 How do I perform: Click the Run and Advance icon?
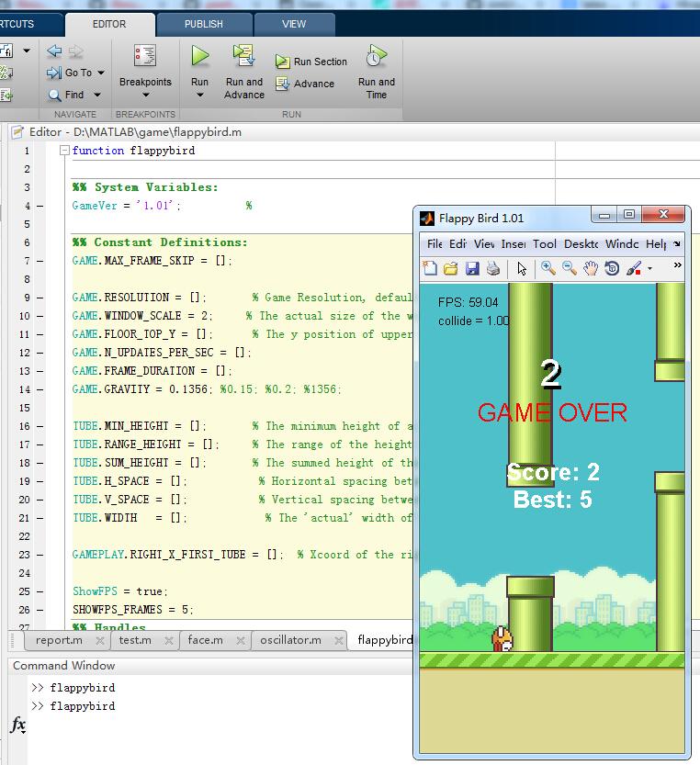coord(244,56)
